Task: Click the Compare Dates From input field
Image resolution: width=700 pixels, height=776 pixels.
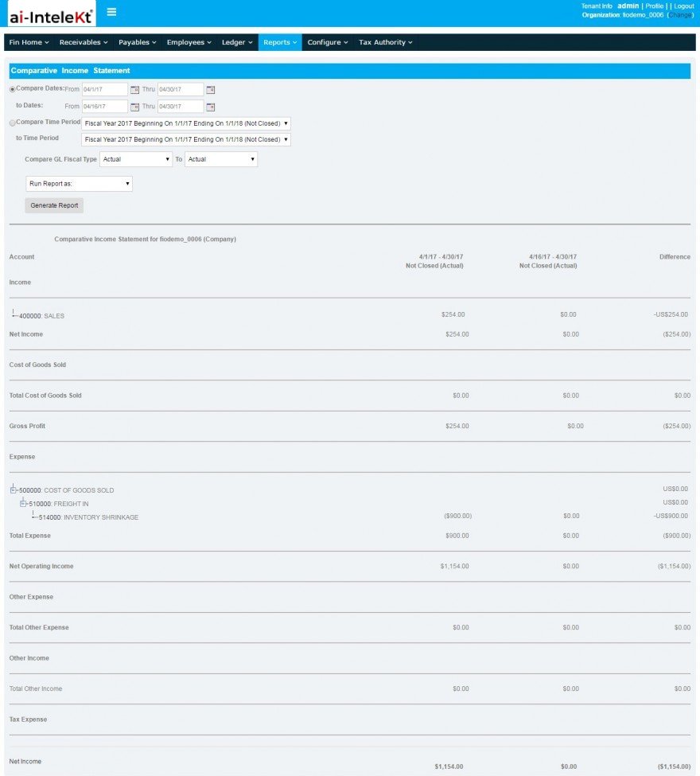Action: coord(105,90)
